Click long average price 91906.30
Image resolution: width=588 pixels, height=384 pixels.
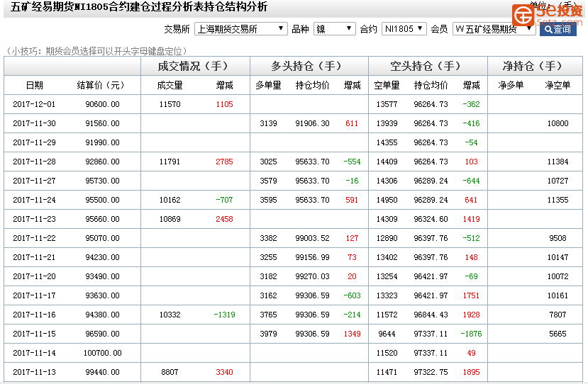click(x=312, y=123)
